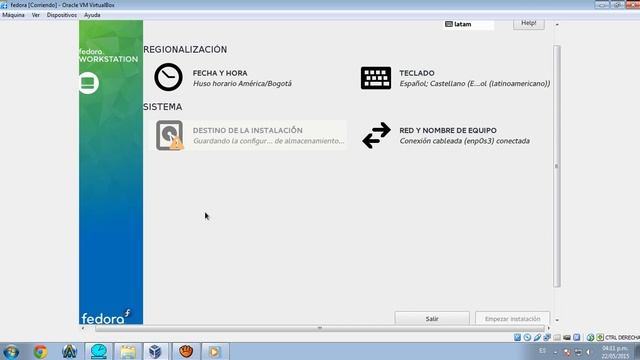The width and height of the screenshot is (640, 360).
Task: Open the VirtualBox cube icon on taskbar
Action: 155,351
